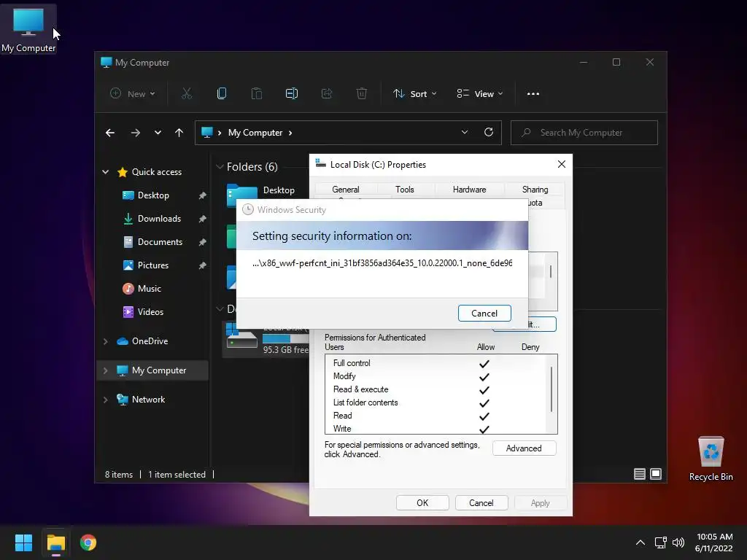
Task: Unpin Desktop from Quick access
Action: (x=202, y=195)
